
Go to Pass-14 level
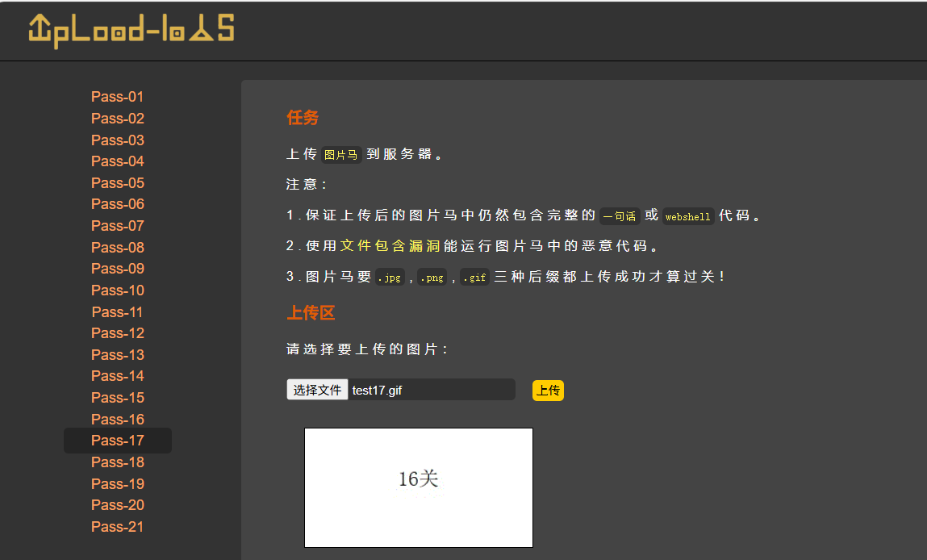(118, 376)
